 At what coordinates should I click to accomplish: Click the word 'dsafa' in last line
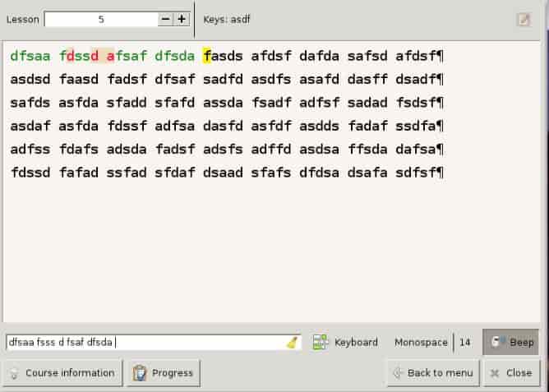367,173
